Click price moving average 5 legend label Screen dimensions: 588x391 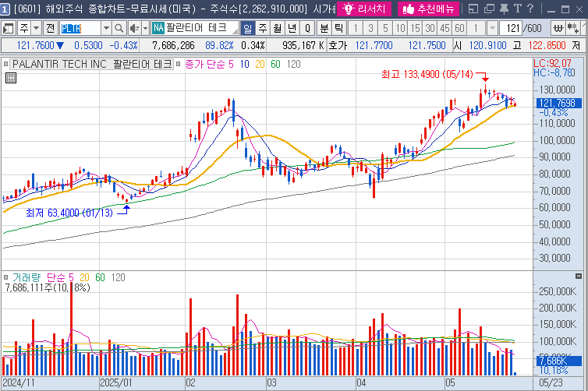(231, 65)
